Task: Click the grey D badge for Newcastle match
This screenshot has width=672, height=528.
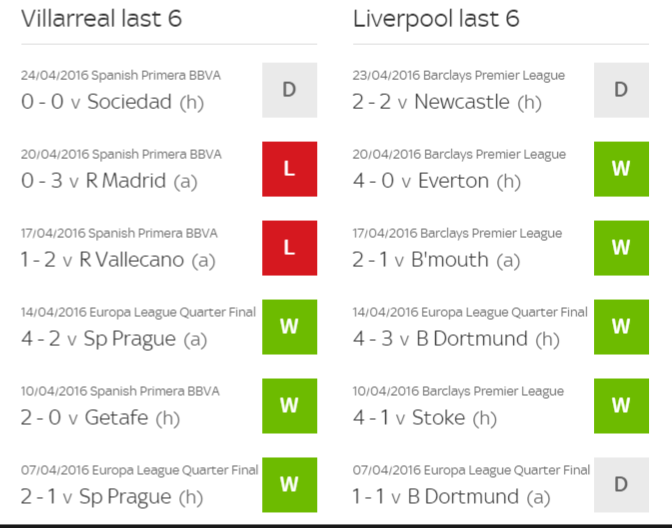Action: click(621, 90)
